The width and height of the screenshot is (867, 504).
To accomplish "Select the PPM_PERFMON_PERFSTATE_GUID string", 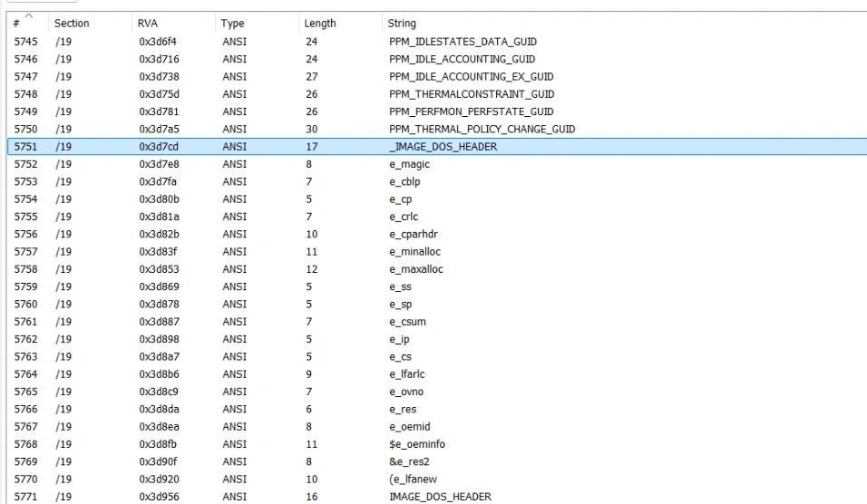I will [471, 111].
